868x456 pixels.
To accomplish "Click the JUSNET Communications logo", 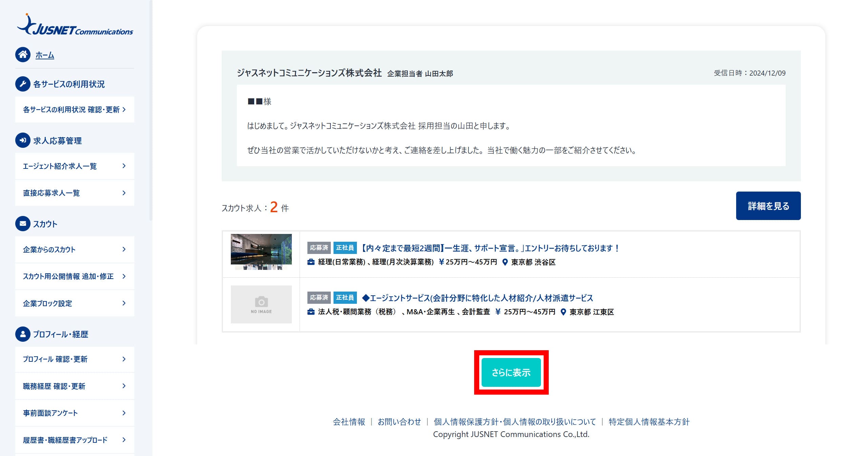I will [x=75, y=24].
